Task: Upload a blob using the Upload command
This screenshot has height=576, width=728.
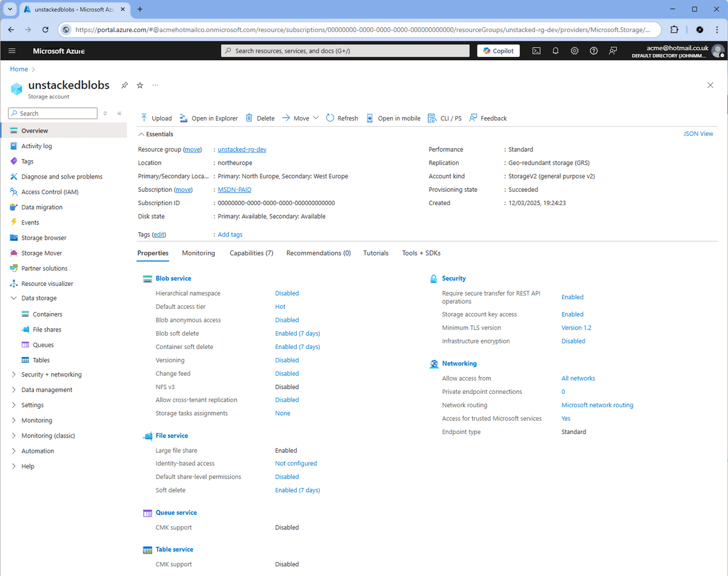Action: coord(156,118)
